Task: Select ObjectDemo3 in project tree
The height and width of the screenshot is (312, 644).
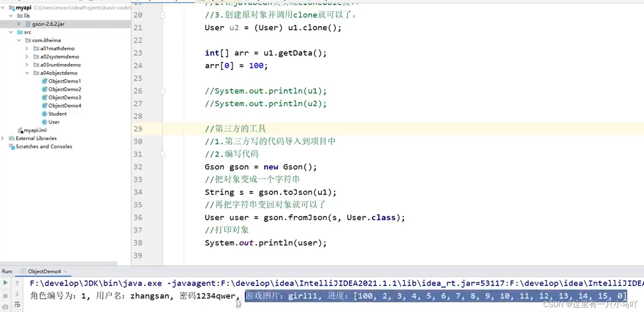Action: click(64, 97)
